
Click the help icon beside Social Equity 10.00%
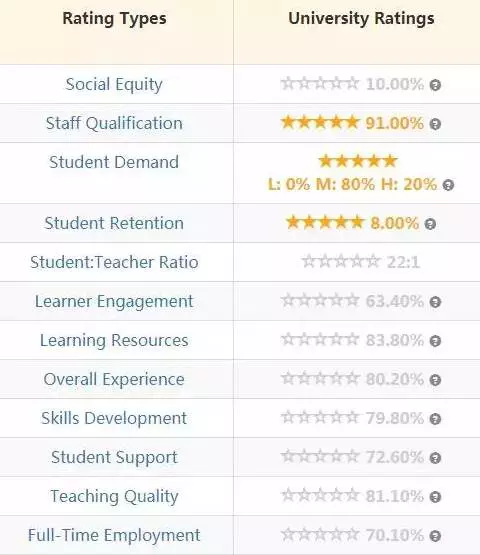435,85
